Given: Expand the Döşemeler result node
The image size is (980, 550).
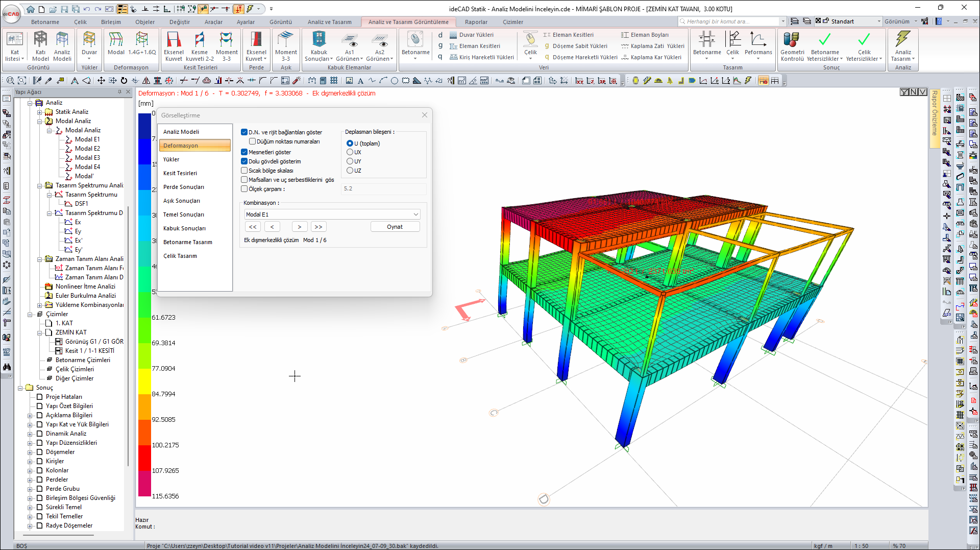Looking at the screenshot, I should pyautogui.click(x=30, y=452).
